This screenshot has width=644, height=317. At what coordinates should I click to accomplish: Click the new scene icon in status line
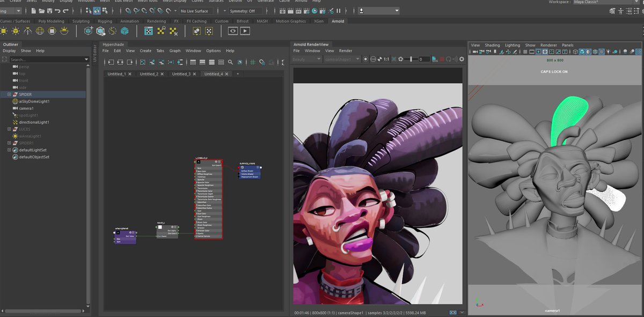pos(33,10)
